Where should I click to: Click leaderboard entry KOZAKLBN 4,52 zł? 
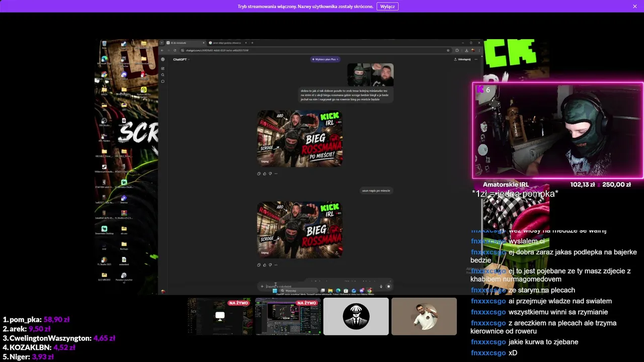pos(39,347)
